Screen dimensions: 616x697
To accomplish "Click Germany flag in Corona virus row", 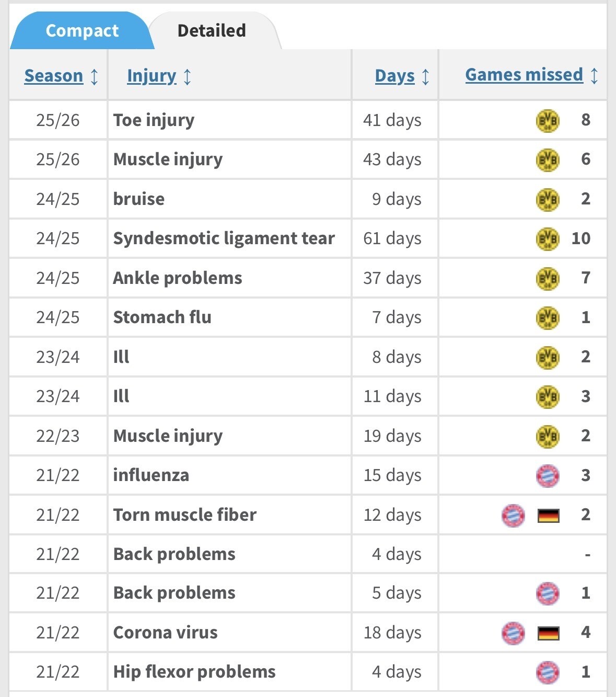I will tap(549, 633).
